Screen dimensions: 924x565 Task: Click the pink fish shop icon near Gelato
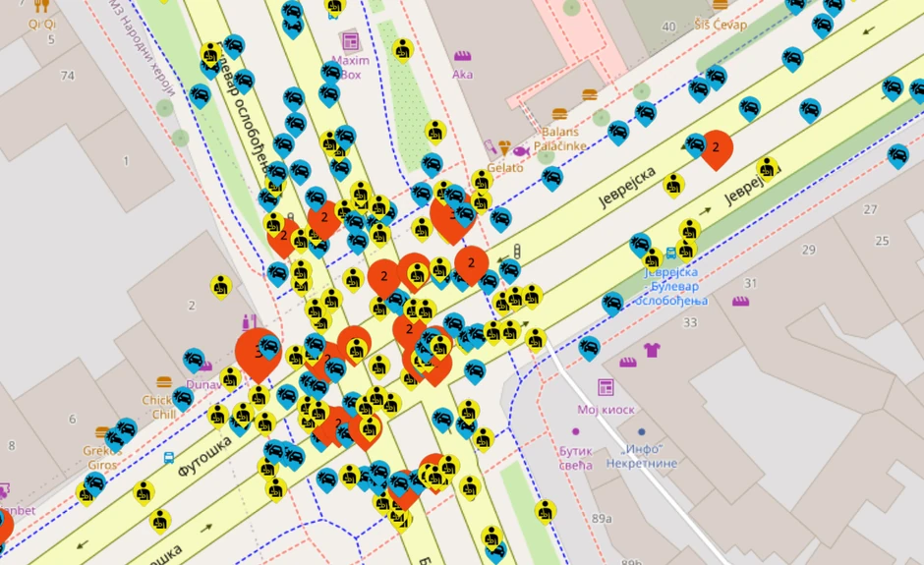(521, 152)
